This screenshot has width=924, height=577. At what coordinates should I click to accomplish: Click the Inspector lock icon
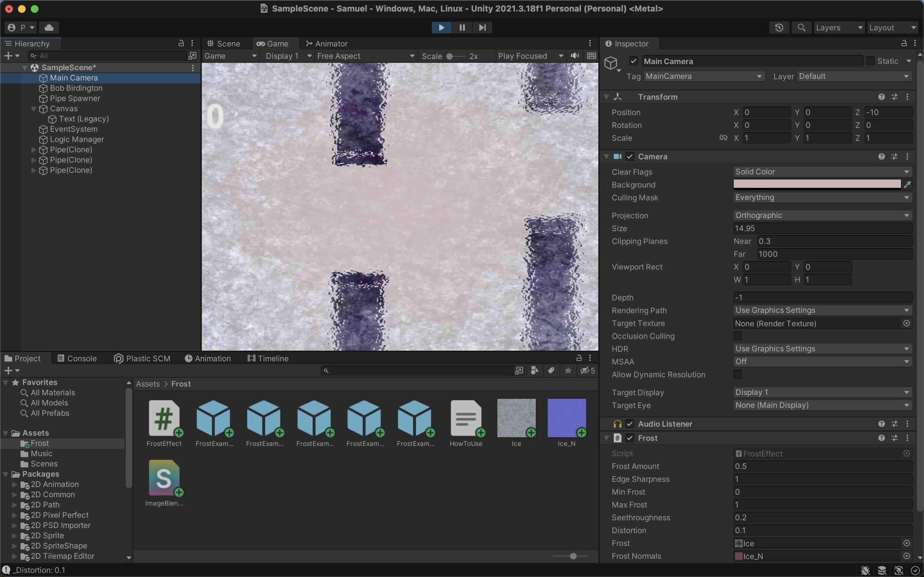904,44
